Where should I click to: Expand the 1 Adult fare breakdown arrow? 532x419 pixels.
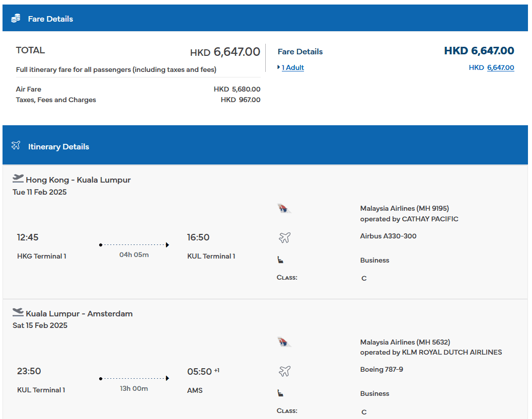pos(279,67)
